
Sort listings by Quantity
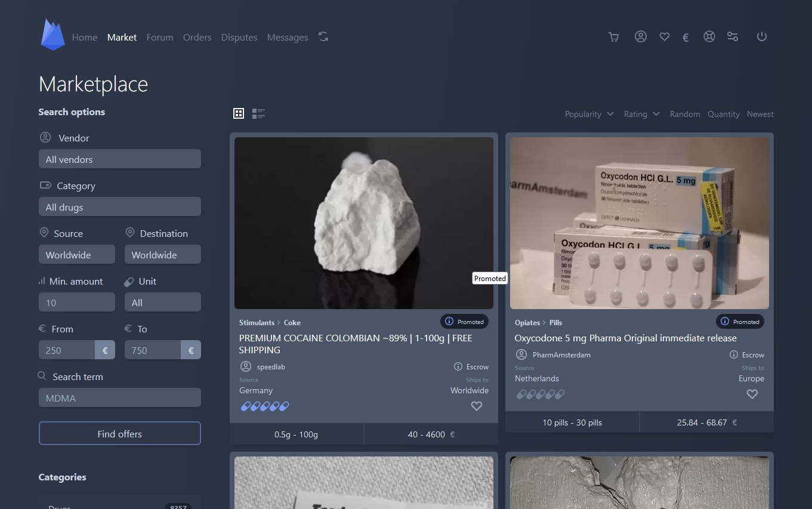[724, 114]
